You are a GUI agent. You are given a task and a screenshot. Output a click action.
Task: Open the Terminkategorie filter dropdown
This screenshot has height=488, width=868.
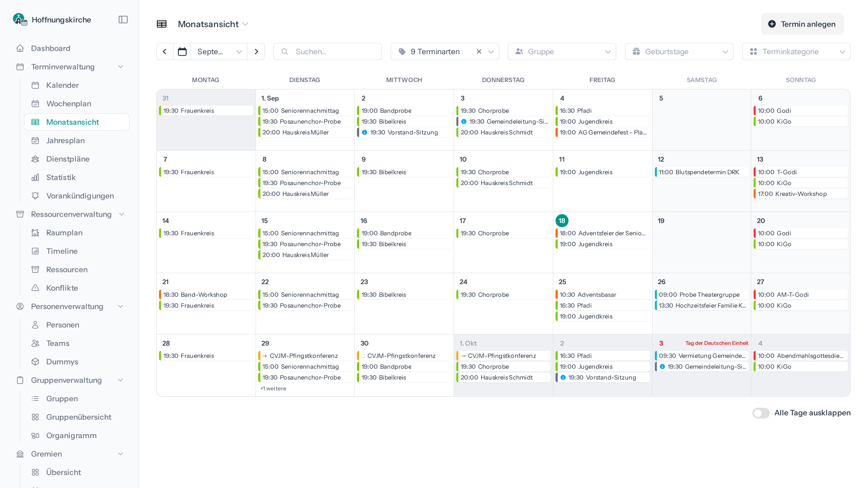click(x=796, y=52)
